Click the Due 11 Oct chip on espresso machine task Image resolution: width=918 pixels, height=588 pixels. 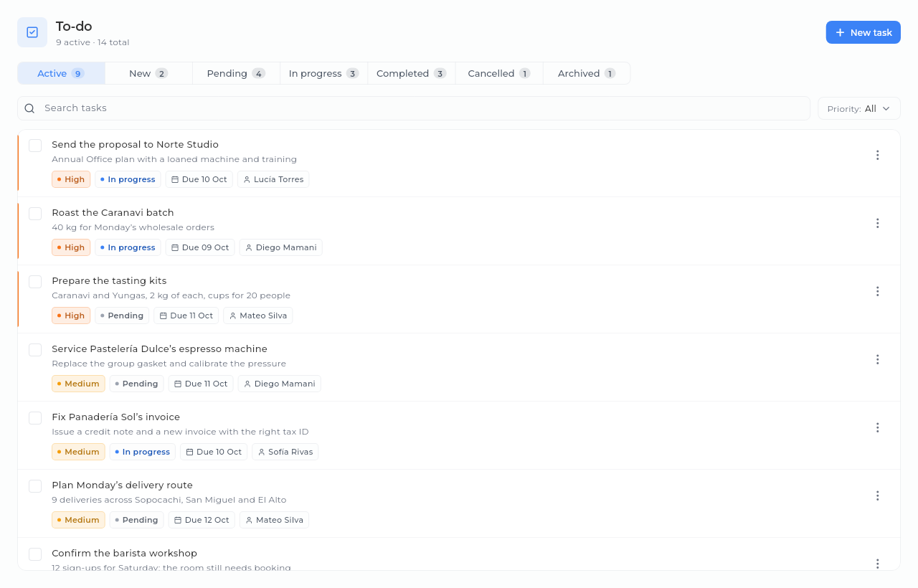click(201, 384)
